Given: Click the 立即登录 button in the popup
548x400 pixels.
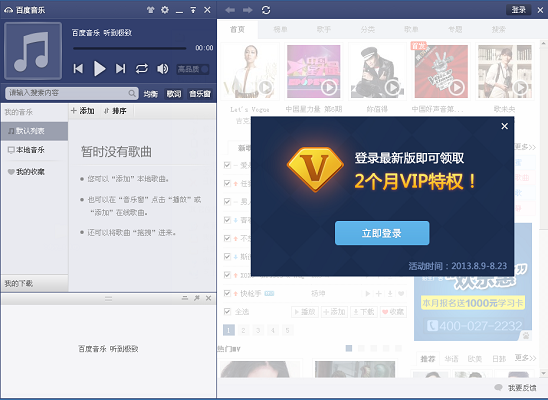Looking at the screenshot, I should coord(382,233).
